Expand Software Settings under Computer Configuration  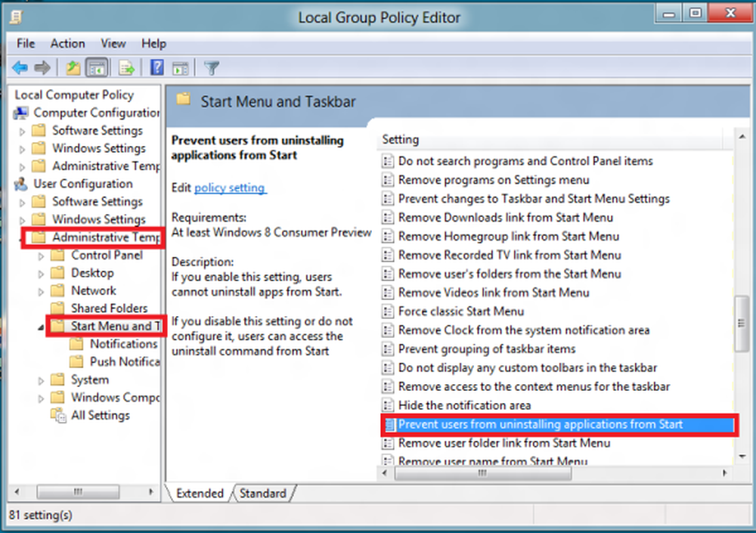coord(22,132)
